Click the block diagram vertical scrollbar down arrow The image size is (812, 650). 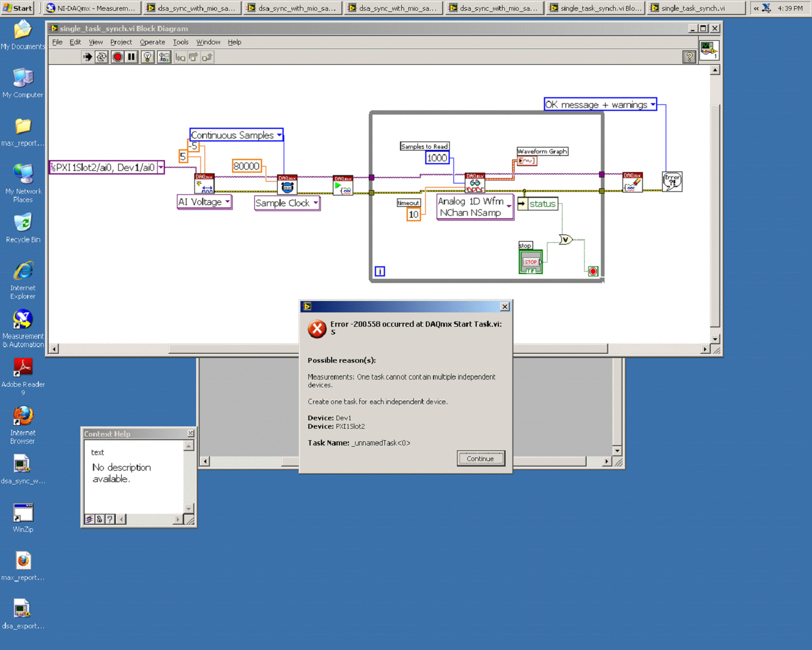(715, 339)
